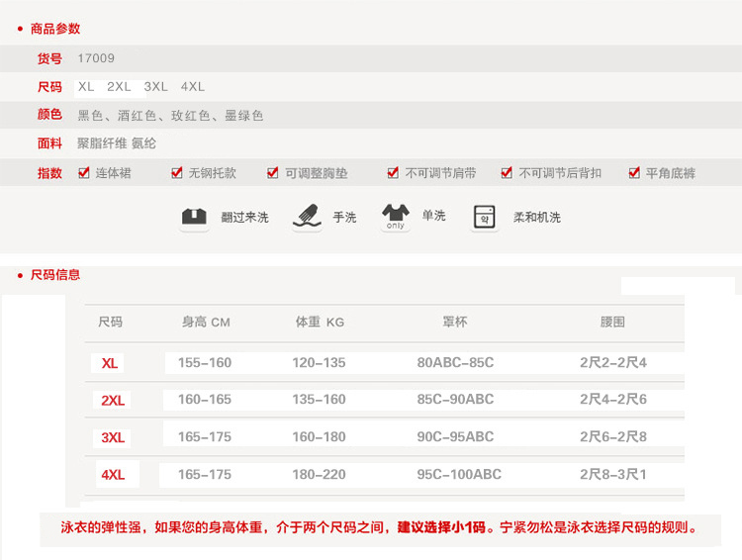The width and height of the screenshot is (742, 560).
Task: Toggle the 不可调节后背扣 checkbox
Action: click(x=508, y=173)
